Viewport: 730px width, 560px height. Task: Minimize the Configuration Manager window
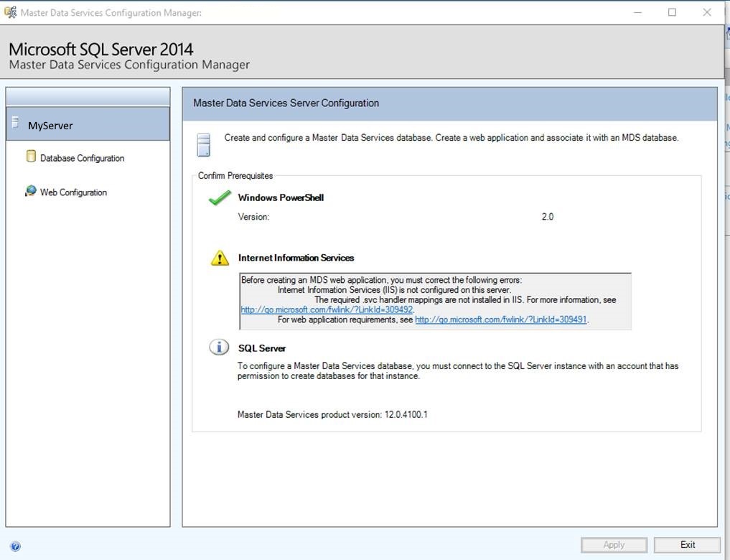pyautogui.click(x=638, y=13)
